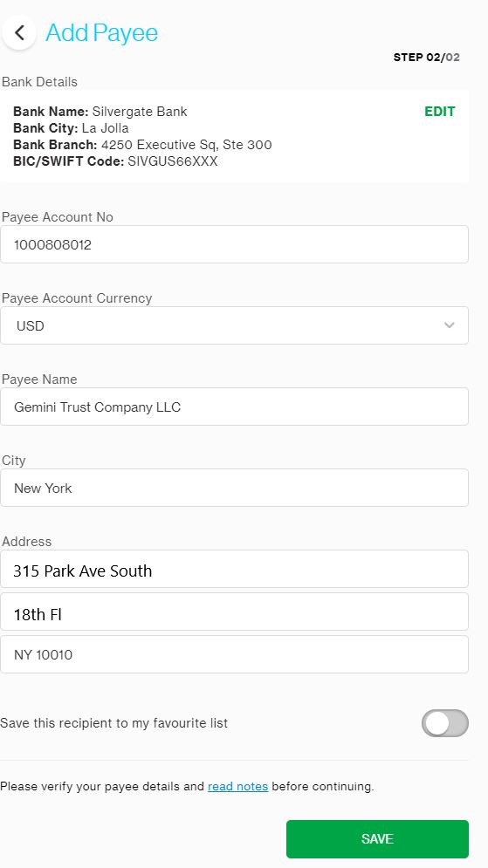
Task: Select address line 315 Park Ave South
Action: click(x=234, y=569)
